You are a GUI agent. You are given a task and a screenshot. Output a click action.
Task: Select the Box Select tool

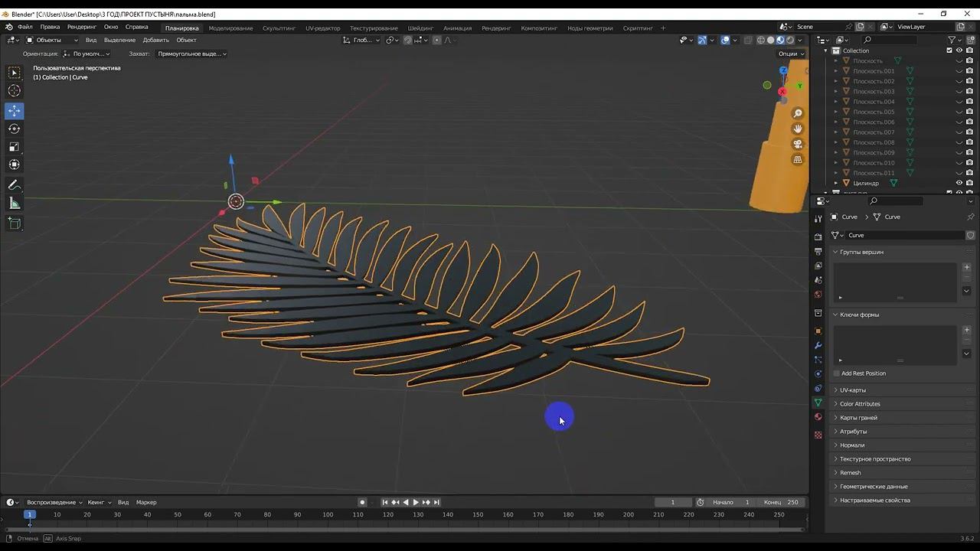click(15, 73)
